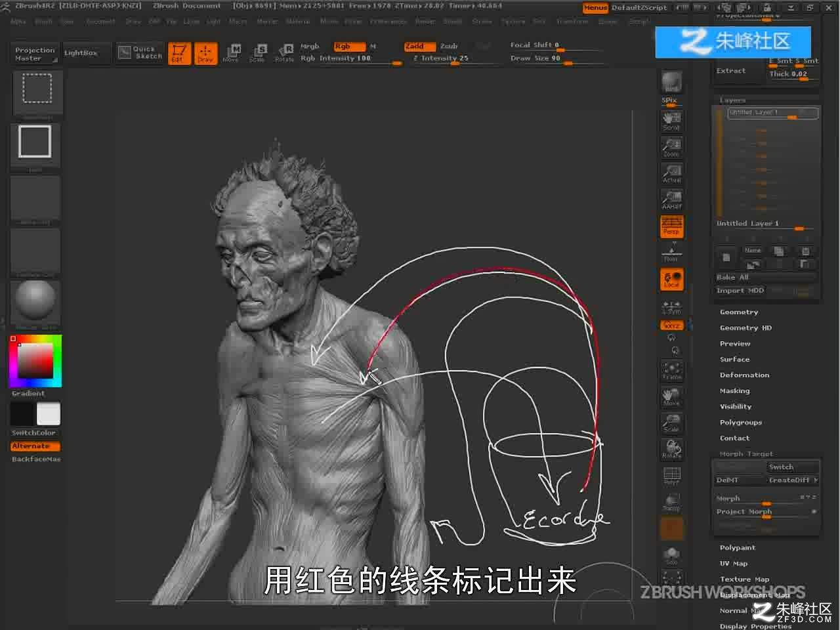Open the Alpha menu
840x630 pixels.
(x=18, y=22)
